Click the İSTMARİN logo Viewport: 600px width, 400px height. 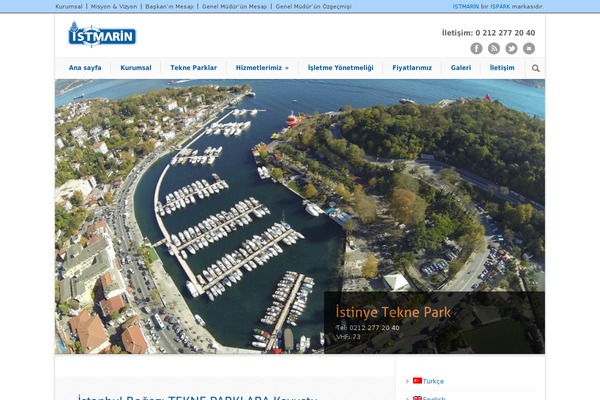point(102,34)
